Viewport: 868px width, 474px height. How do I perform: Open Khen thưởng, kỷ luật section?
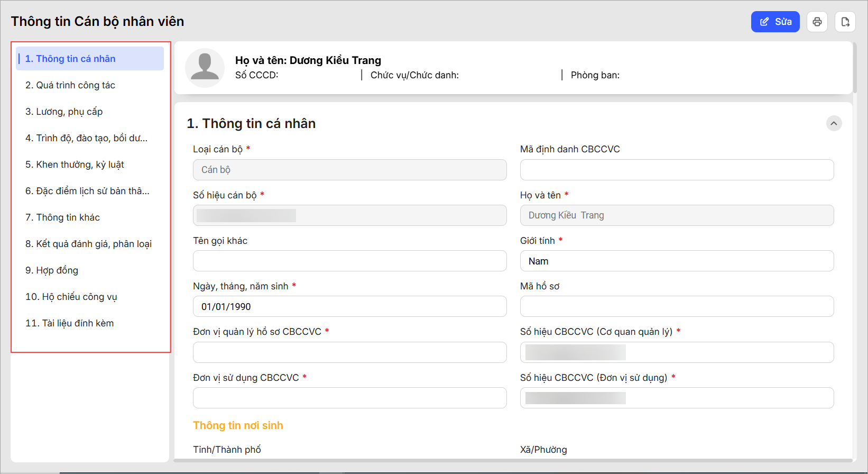(x=75, y=165)
